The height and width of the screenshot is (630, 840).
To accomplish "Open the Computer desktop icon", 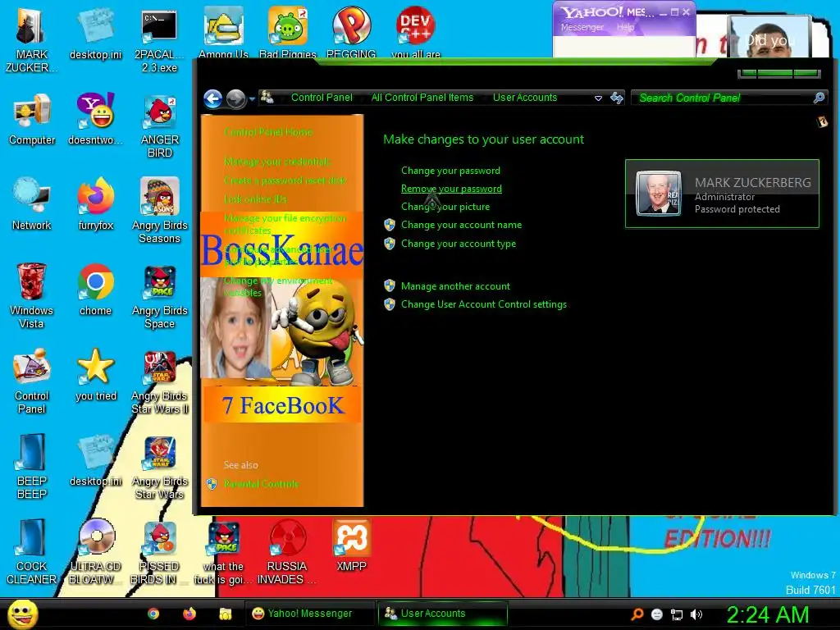I will [x=32, y=119].
